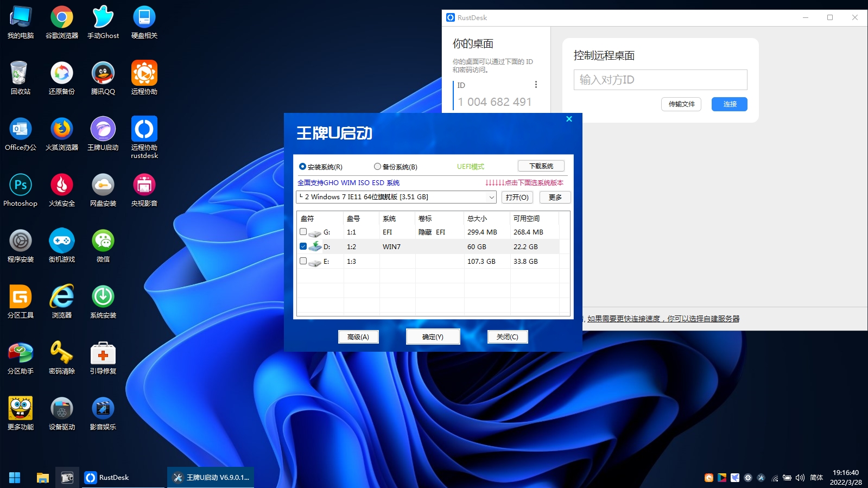Launch 系统安装 green icon

coord(103,302)
